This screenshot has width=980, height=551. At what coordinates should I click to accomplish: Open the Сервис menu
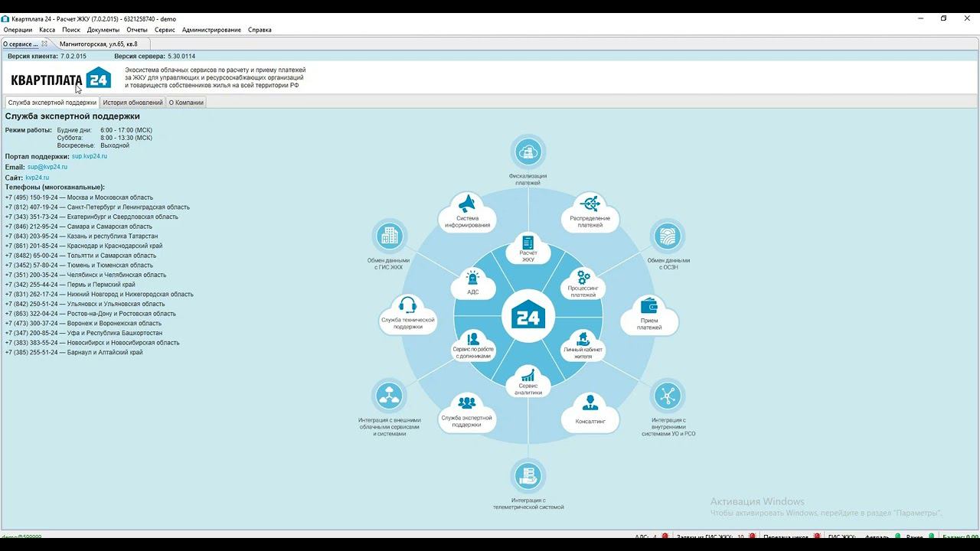click(165, 30)
